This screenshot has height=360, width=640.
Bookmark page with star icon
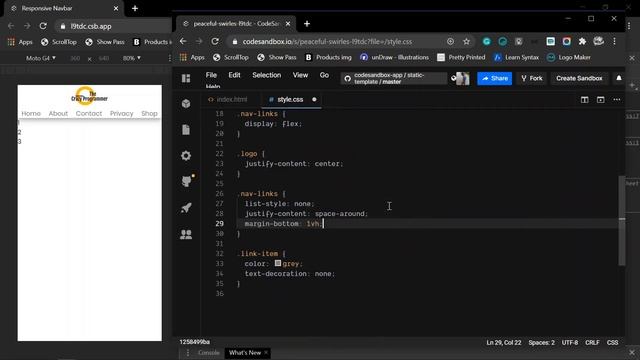(x=466, y=41)
